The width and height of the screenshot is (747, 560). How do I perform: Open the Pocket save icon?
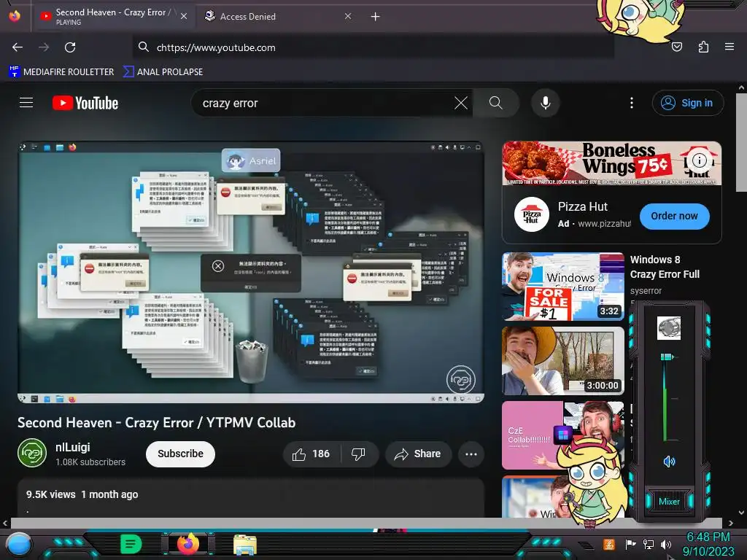677,47
